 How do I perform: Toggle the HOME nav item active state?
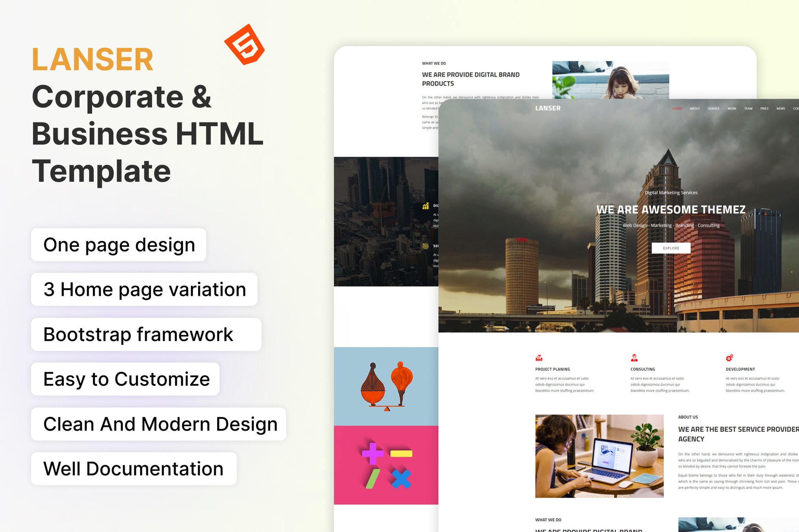pos(677,109)
